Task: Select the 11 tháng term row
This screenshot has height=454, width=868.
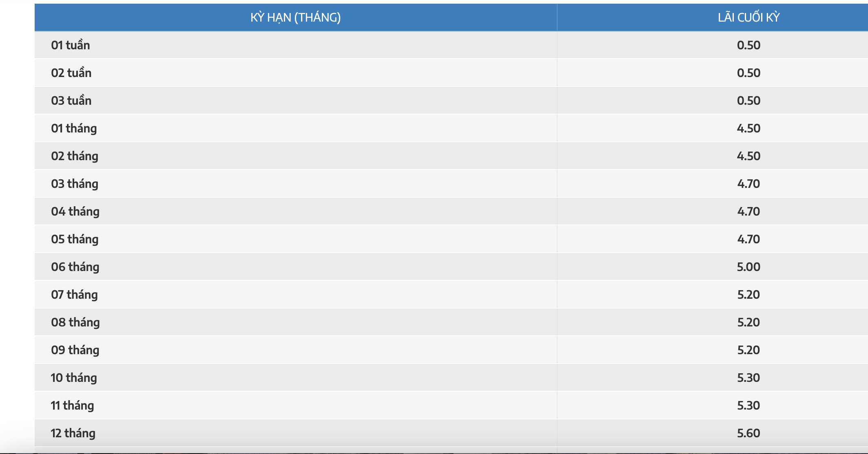Action: click(x=451, y=405)
